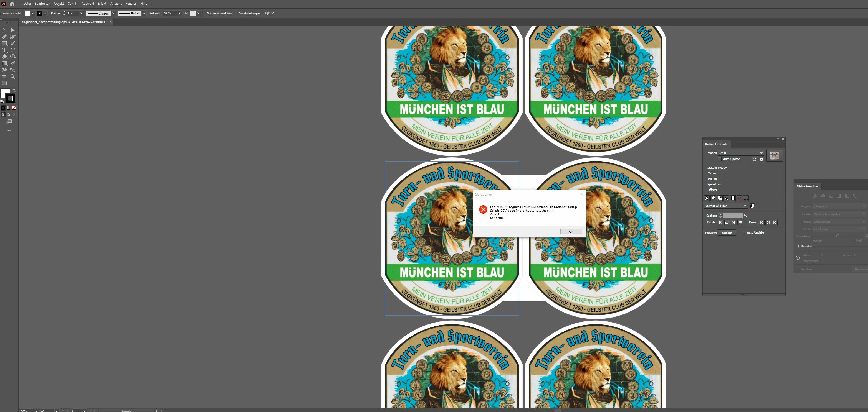
Task: Click the Dokument einrichten button
Action: click(219, 14)
